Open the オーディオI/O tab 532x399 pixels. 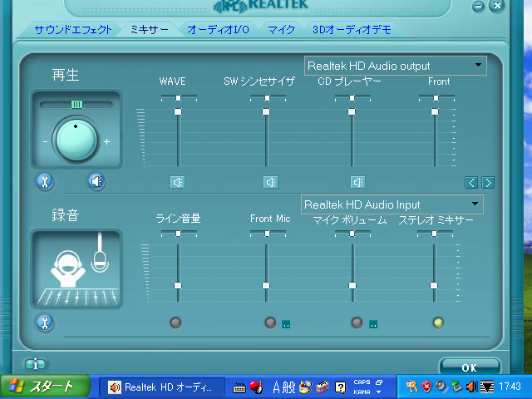218,30
